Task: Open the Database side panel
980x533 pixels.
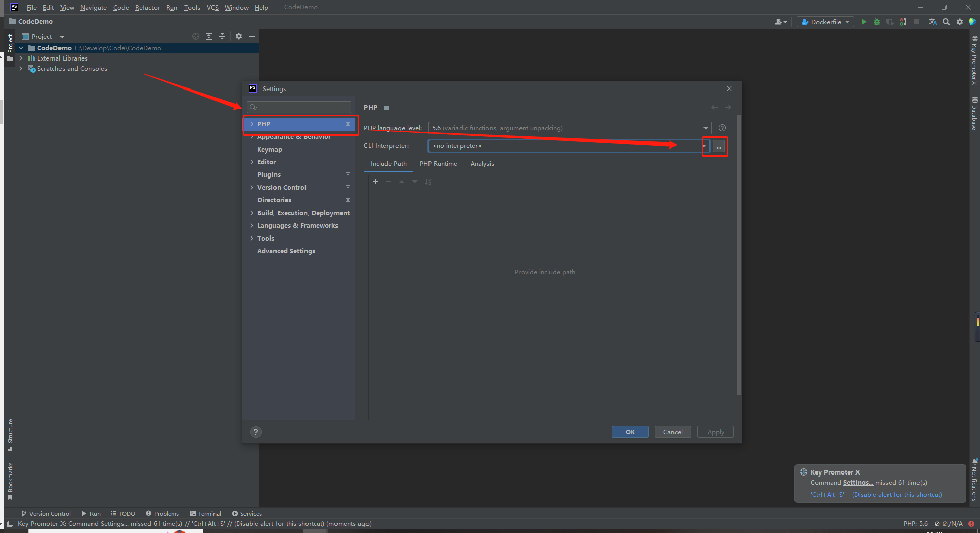Action: [974, 113]
